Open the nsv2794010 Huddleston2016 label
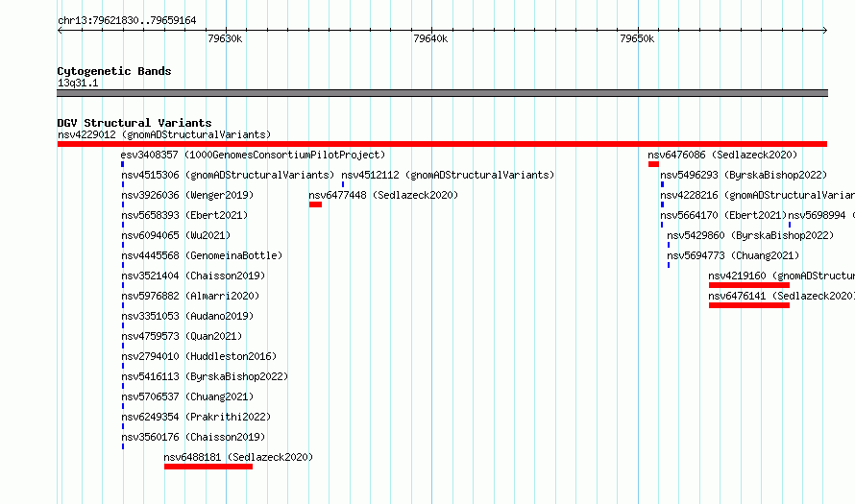 (x=199, y=356)
